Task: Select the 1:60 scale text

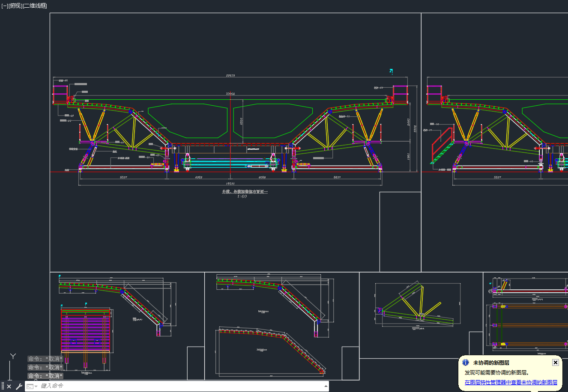Action: click(242, 196)
